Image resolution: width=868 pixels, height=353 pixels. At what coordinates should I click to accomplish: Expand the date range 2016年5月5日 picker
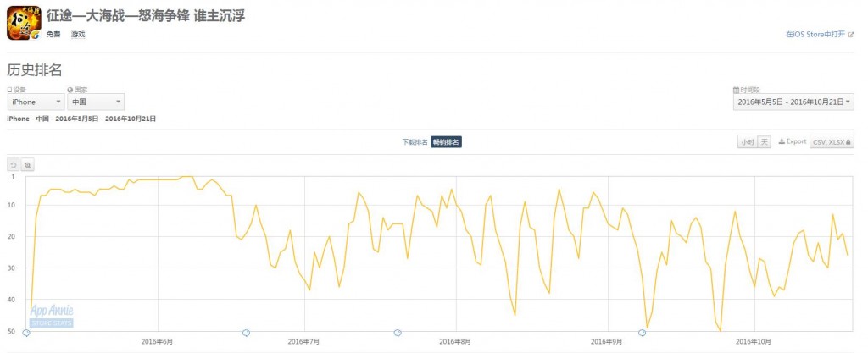pos(793,102)
